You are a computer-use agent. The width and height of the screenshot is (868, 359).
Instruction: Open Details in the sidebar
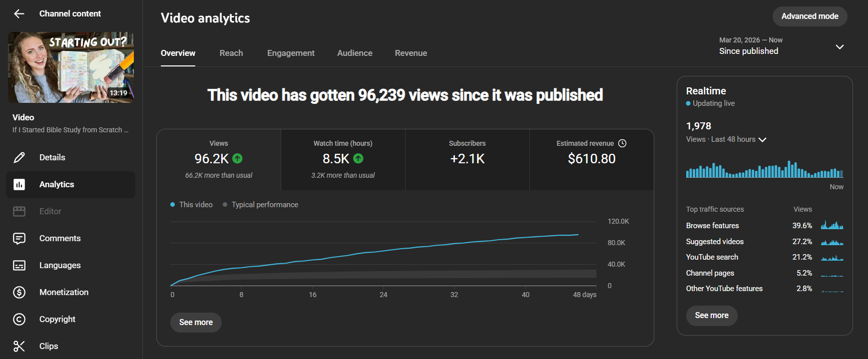[x=70, y=158]
